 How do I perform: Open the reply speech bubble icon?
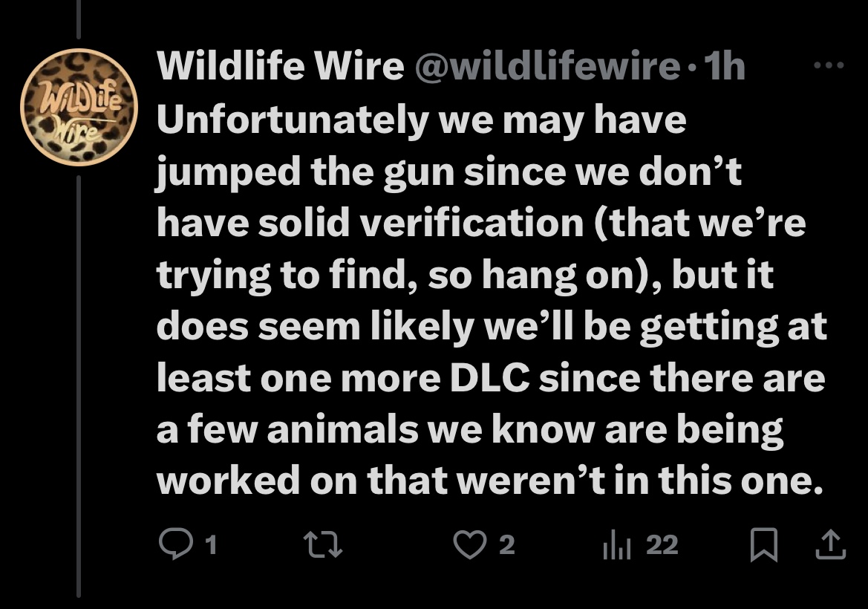(176, 544)
